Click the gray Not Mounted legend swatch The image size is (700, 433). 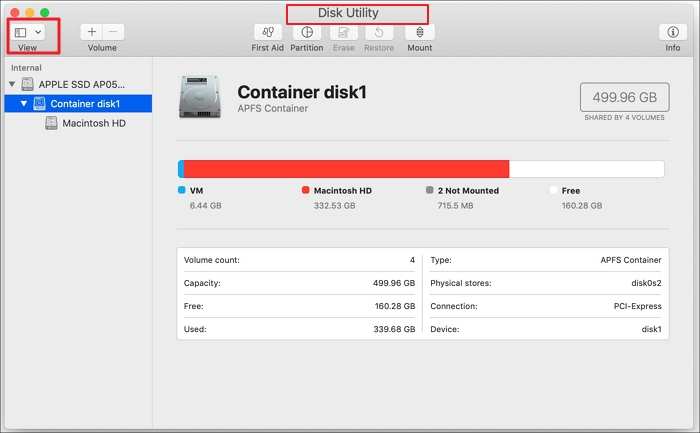pyautogui.click(x=429, y=190)
